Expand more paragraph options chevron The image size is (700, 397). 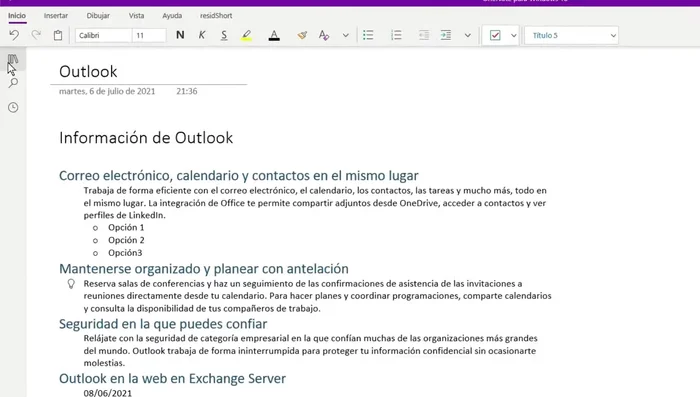click(467, 35)
